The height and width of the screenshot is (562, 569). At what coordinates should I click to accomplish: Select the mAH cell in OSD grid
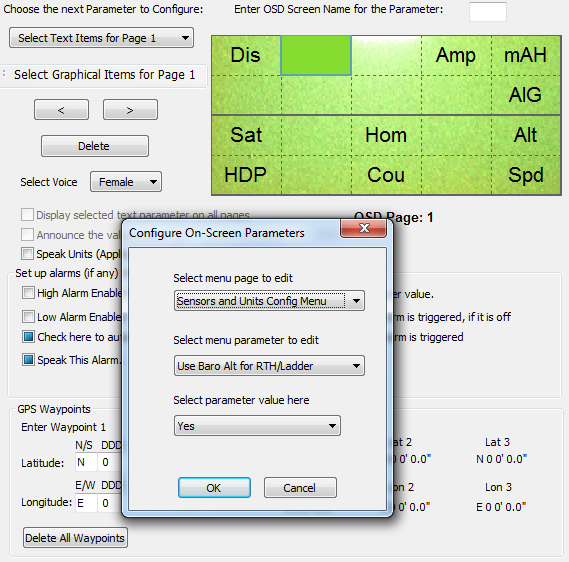click(x=525, y=56)
